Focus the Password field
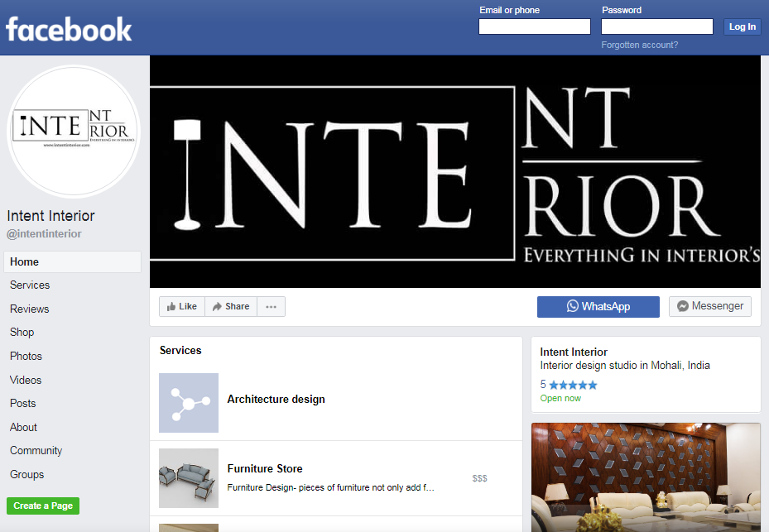This screenshot has width=769, height=532. point(657,26)
